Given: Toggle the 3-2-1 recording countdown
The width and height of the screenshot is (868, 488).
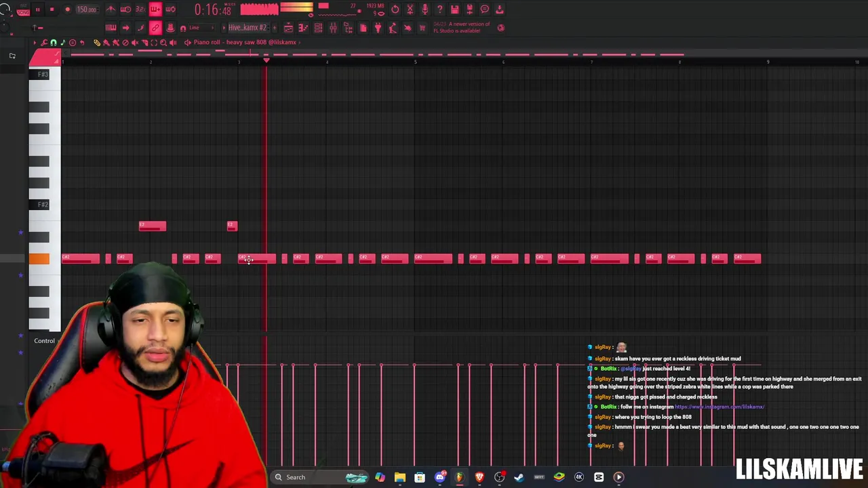Looking at the screenshot, I should tap(140, 9).
